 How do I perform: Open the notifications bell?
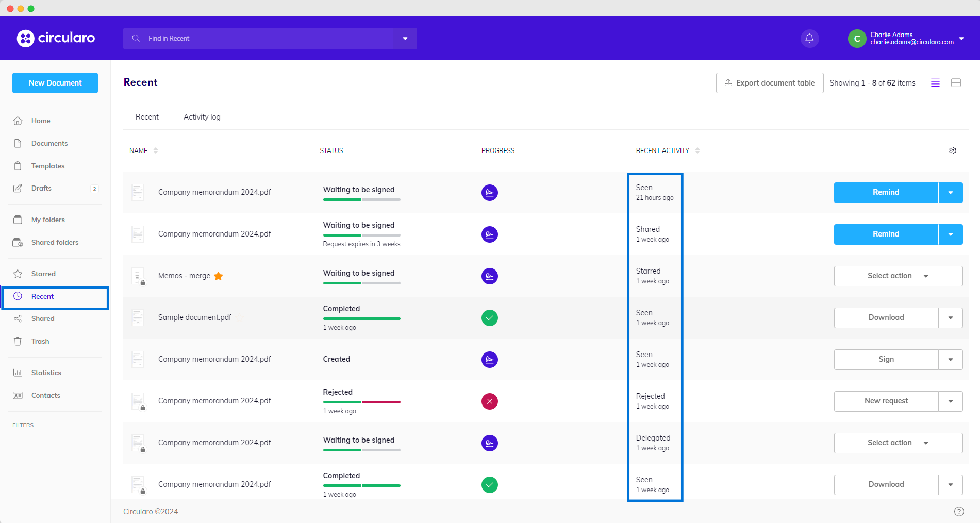click(809, 39)
